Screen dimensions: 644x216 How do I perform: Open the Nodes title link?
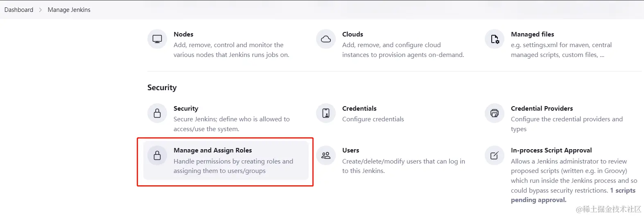183,34
